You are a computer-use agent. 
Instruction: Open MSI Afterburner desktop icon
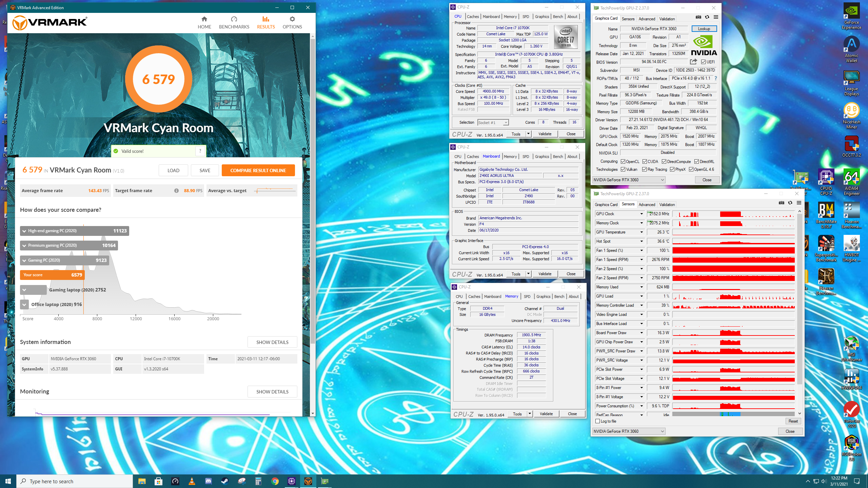(x=851, y=348)
